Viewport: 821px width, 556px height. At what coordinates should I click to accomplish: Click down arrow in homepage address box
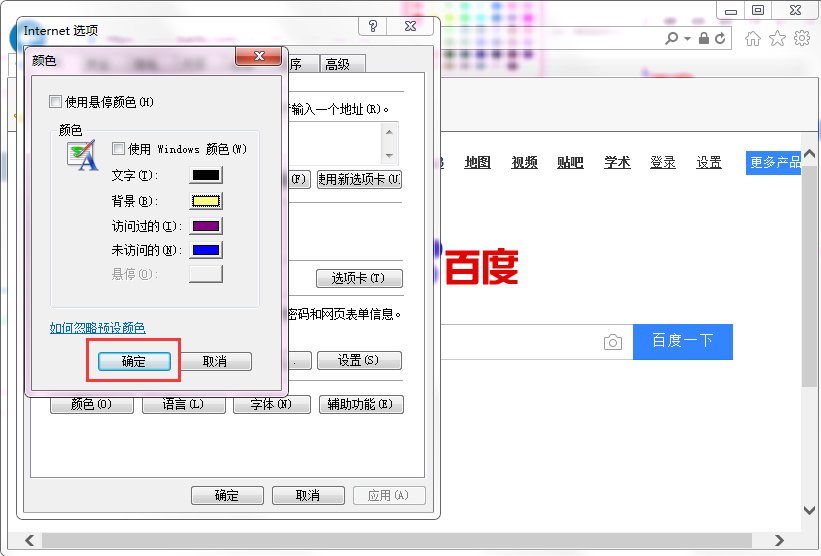[x=389, y=155]
